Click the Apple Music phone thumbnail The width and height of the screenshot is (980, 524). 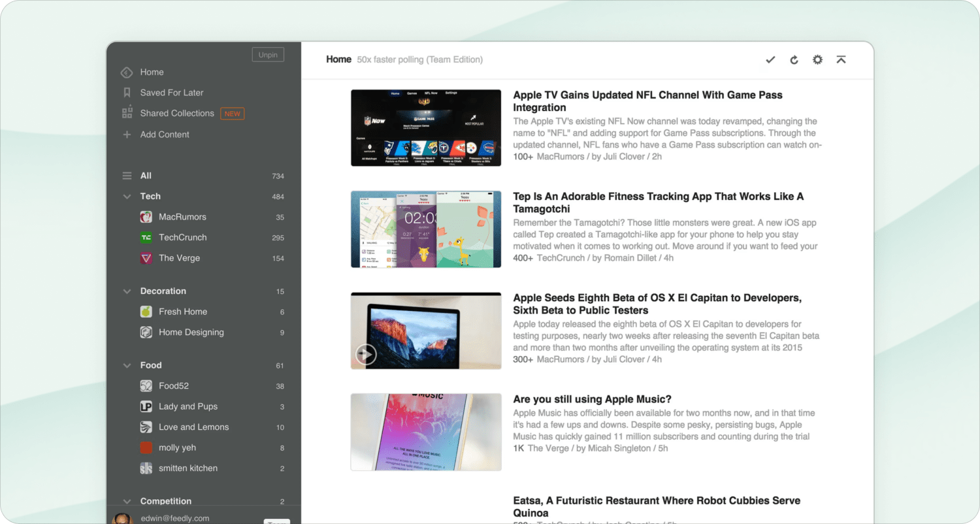(x=426, y=432)
